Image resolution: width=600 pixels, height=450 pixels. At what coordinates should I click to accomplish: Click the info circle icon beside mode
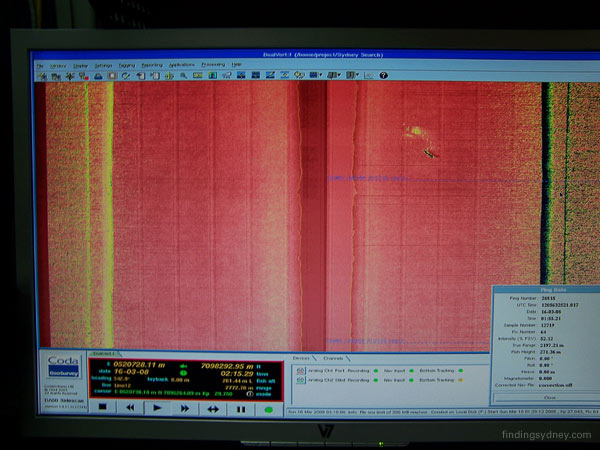(x=249, y=394)
